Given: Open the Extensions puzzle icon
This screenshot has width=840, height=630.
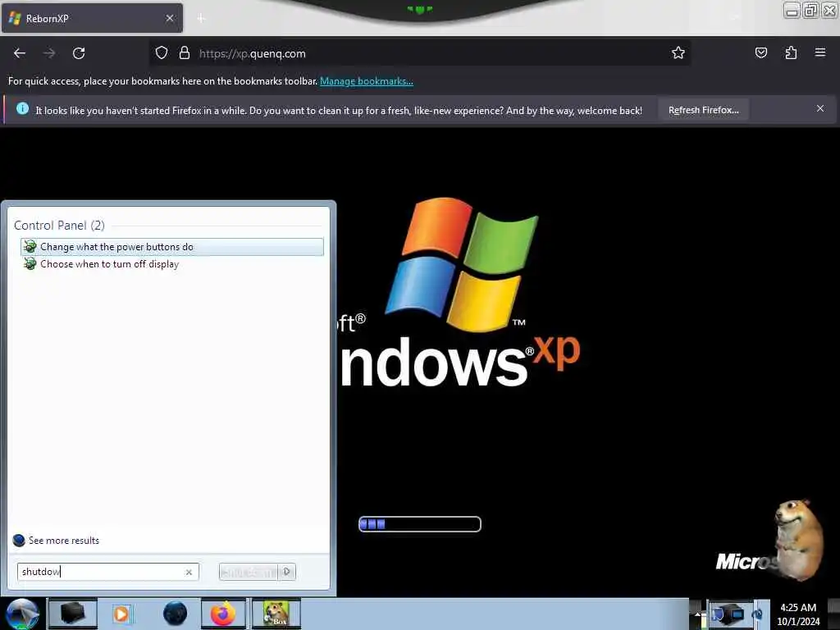Looking at the screenshot, I should (791, 52).
